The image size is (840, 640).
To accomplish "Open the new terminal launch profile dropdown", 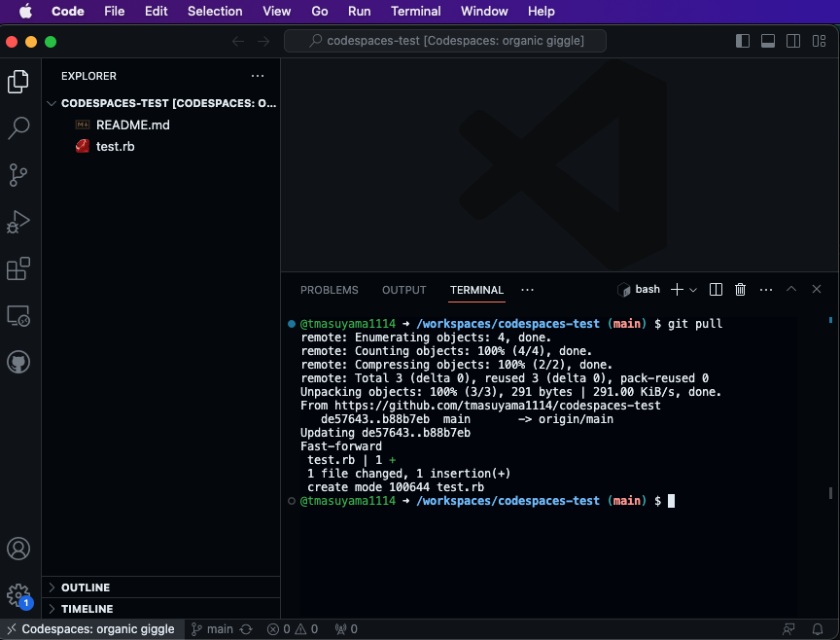I will (693, 290).
